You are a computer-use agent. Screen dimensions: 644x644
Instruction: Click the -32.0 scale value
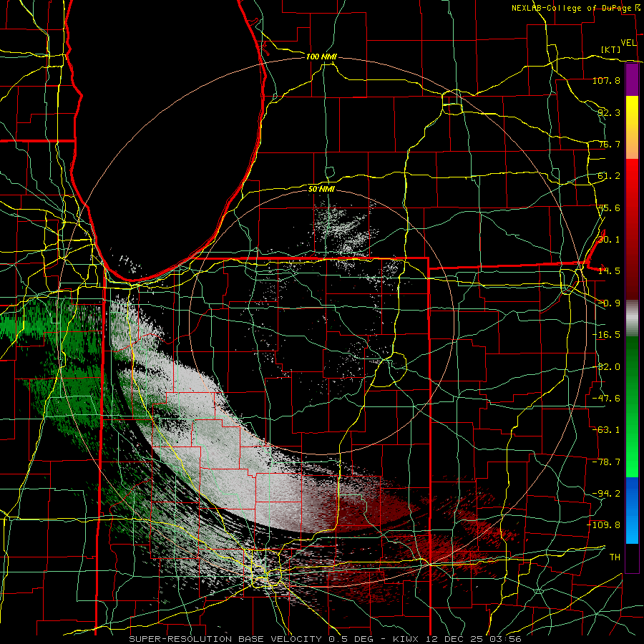point(606,367)
